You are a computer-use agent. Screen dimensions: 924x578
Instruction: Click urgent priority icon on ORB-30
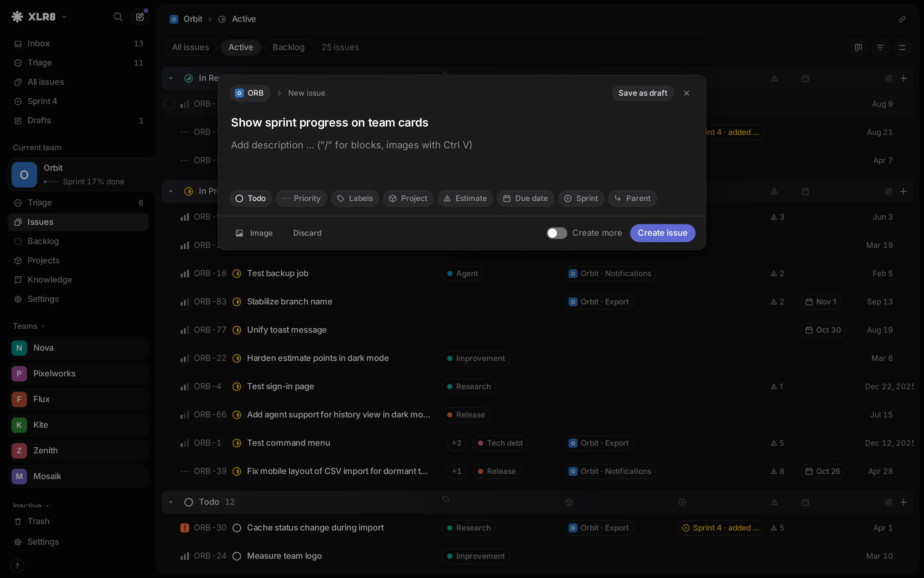click(184, 528)
